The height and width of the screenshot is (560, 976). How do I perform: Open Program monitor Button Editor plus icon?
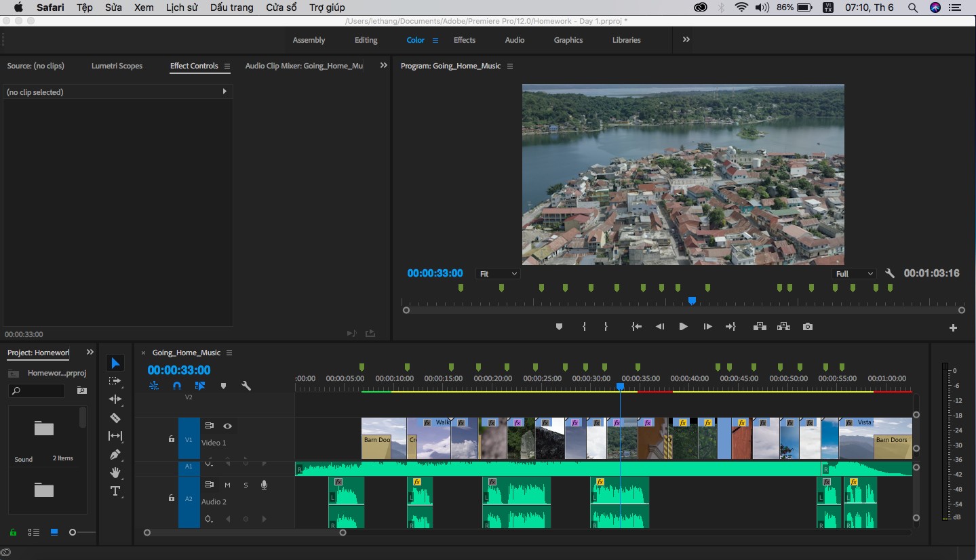coord(953,328)
